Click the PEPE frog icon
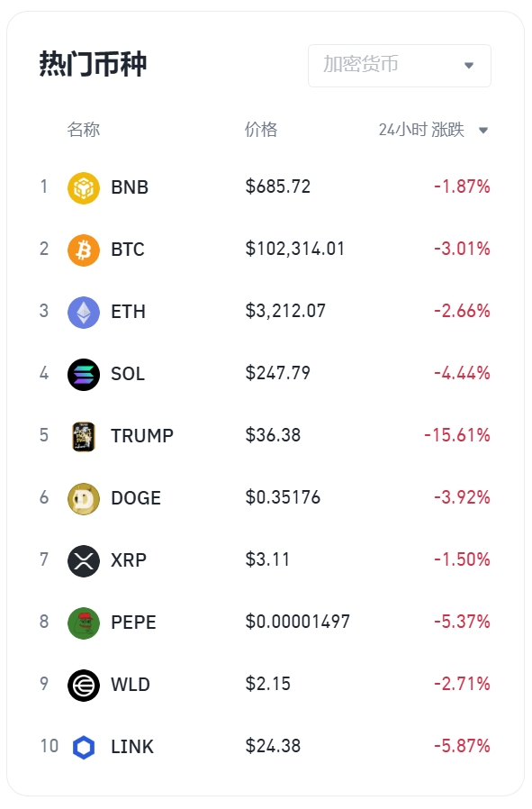532x809 pixels. 84,623
